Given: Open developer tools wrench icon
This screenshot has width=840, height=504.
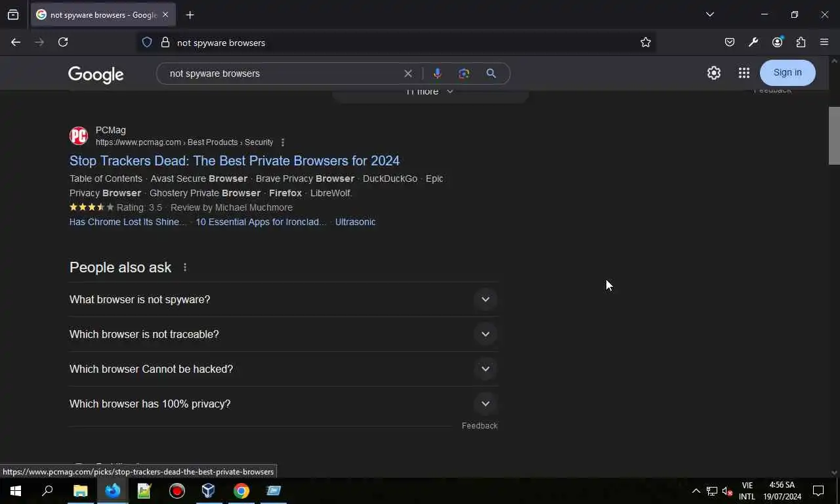Looking at the screenshot, I should pyautogui.click(x=753, y=42).
